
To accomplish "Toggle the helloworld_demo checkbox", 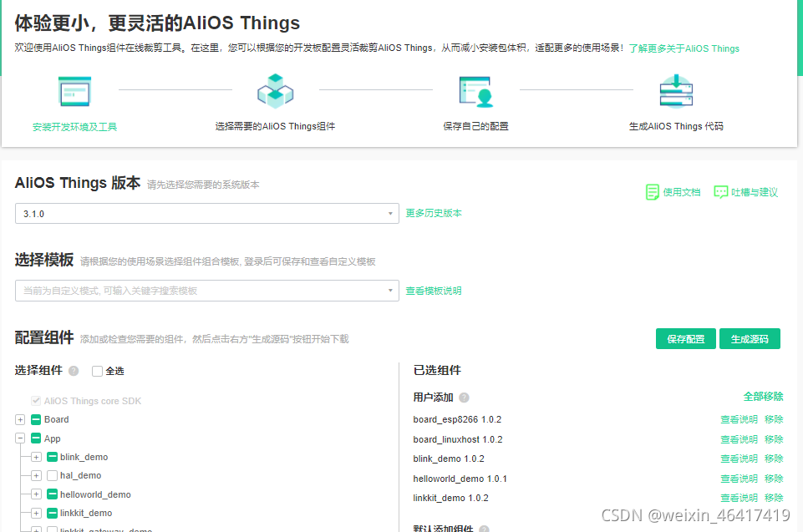I will tap(52, 494).
